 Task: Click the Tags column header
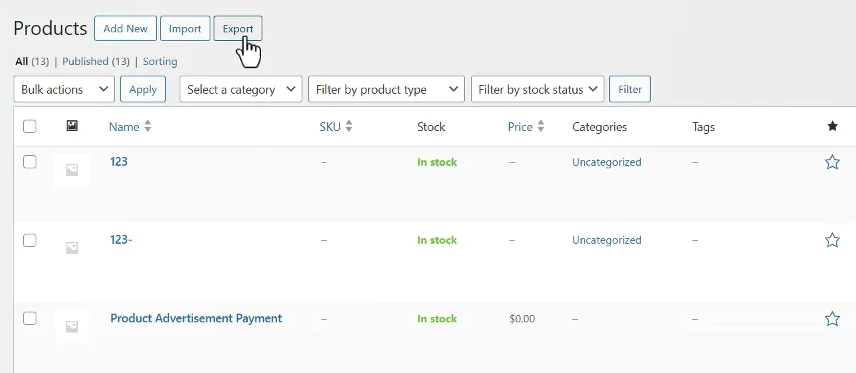[703, 127]
